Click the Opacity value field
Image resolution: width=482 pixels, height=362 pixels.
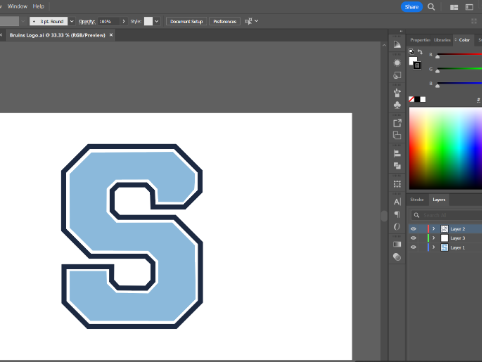(109, 21)
